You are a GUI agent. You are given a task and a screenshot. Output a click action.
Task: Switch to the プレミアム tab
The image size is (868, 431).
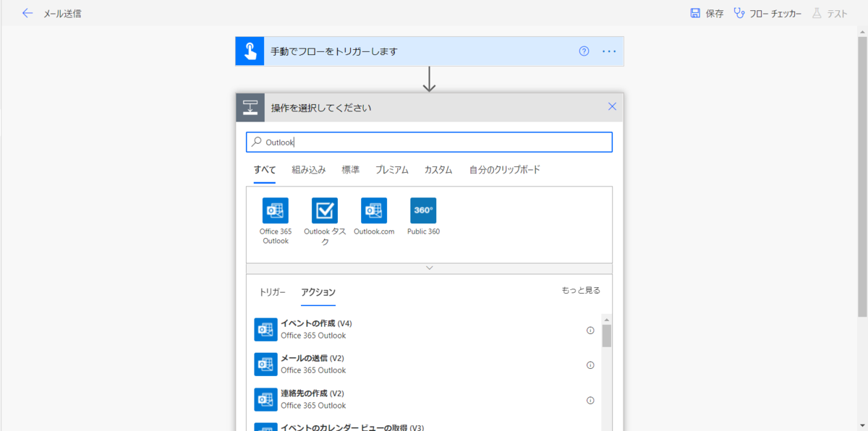coord(392,170)
